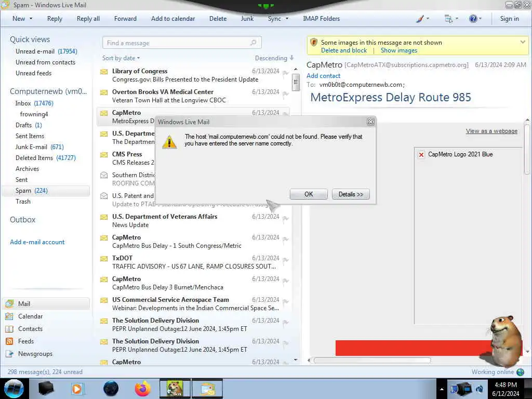
Task: Toggle Descending sort order
Action: (x=274, y=58)
